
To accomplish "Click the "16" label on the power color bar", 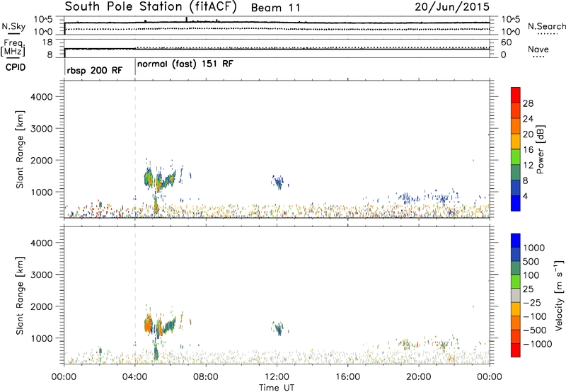I will click(528, 150).
